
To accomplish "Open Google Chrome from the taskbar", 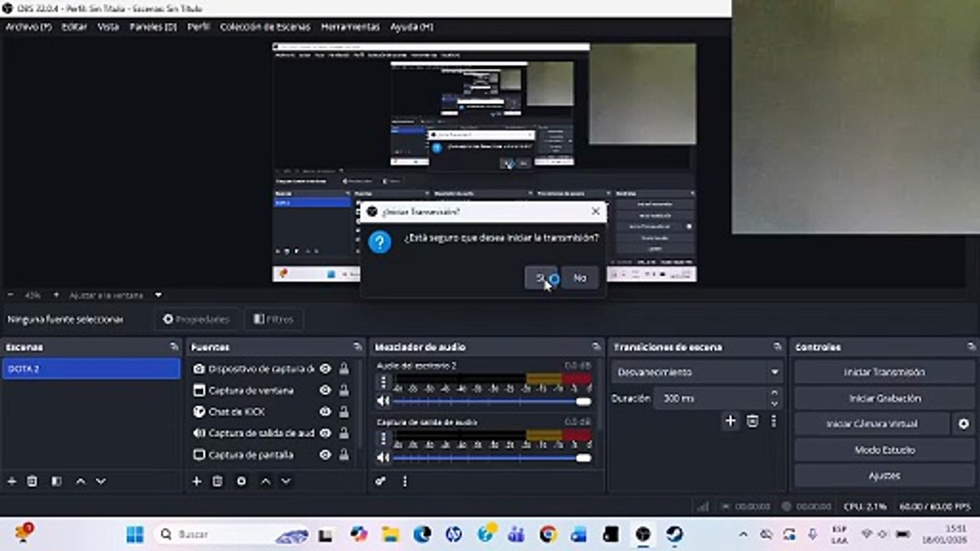I will tap(547, 534).
